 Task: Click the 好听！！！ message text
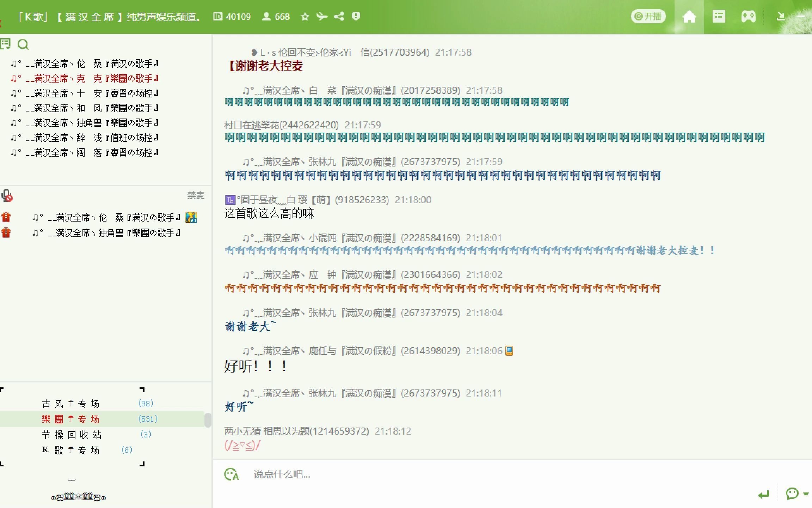pos(256,366)
